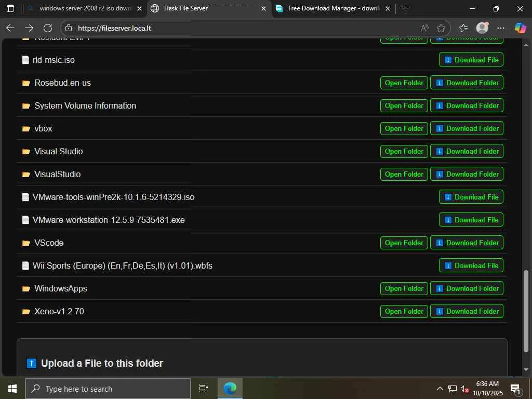The width and height of the screenshot is (532, 399).
Task: Refresh the page with the reload icon
Action: (48, 28)
